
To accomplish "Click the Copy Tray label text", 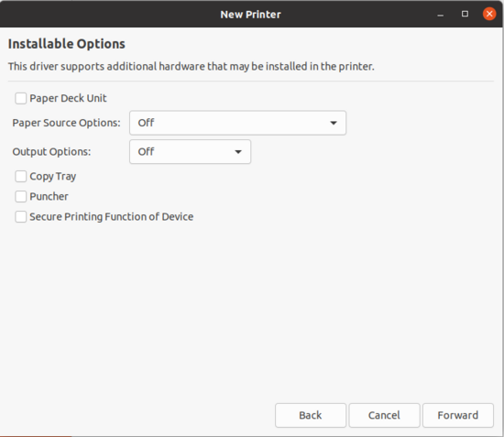I will pos(53,177).
